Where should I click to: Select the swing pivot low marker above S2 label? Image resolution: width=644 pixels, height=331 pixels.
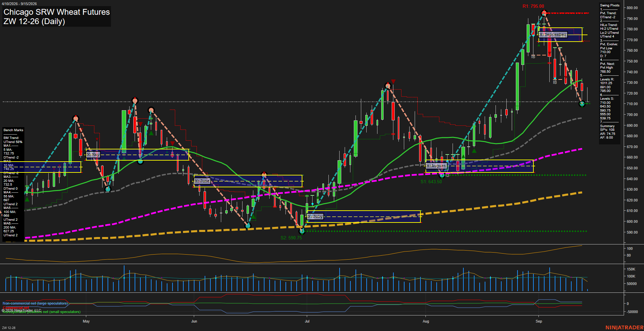point(302,231)
